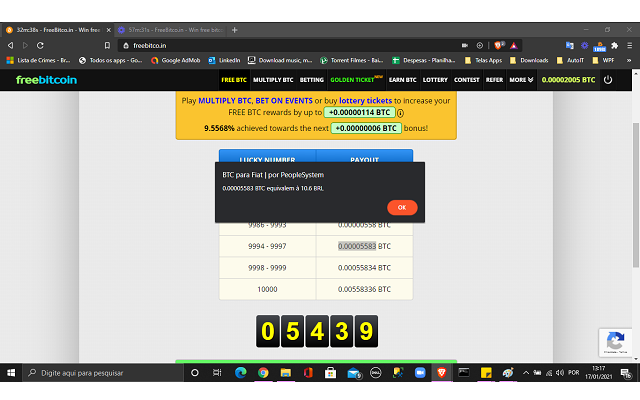The width and height of the screenshot is (640, 400).
Task: Open the Extensions puzzle piece icon
Action: click(614, 45)
